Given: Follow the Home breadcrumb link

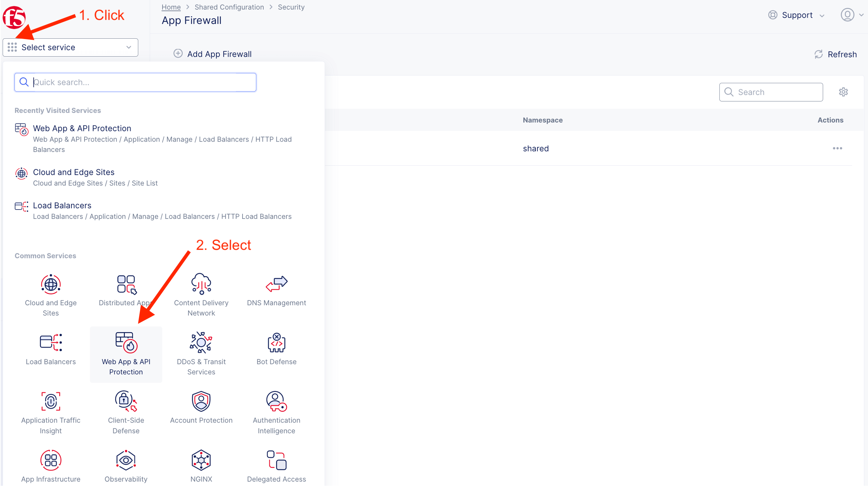Looking at the screenshot, I should tap(171, 7).
